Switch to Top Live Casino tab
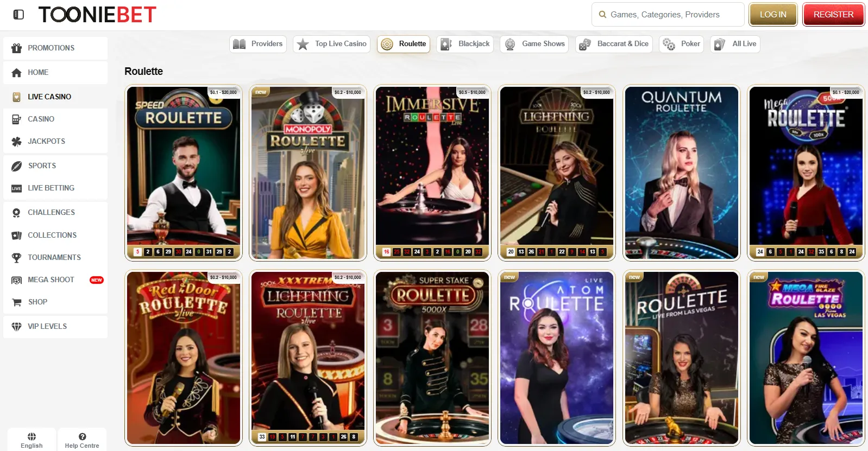The image size is (868, 451). click(x=332, y=44)
